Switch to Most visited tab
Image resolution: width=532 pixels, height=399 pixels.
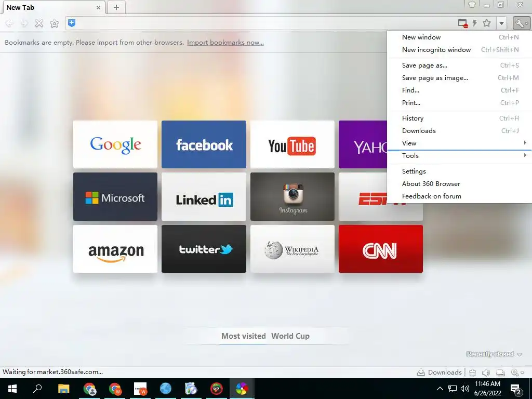(244, 336)
